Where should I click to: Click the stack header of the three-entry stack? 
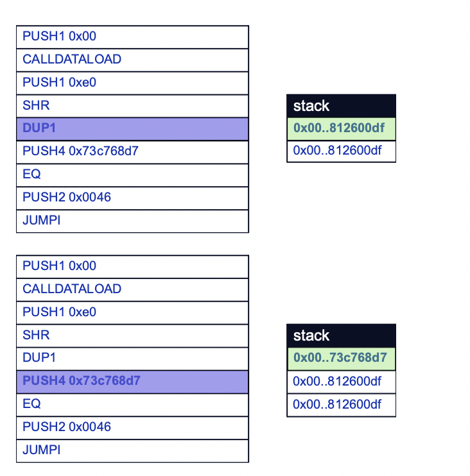coord(341,336)
